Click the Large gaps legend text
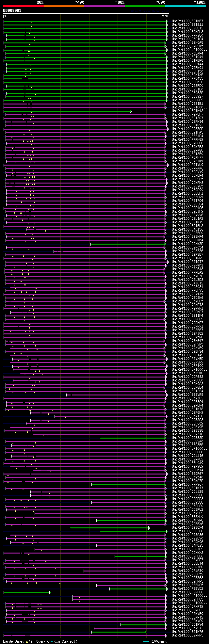209x644 pixels. coord(13,641)
